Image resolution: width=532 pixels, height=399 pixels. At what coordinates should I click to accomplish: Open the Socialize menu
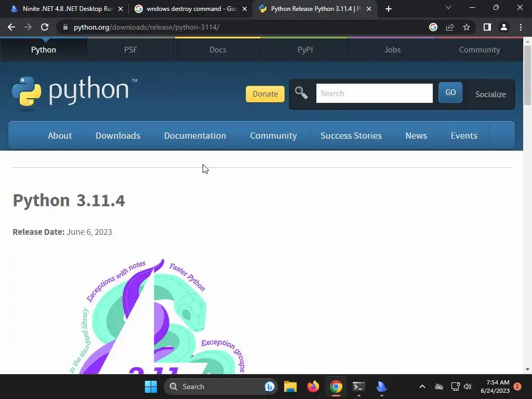pos(490,95)
